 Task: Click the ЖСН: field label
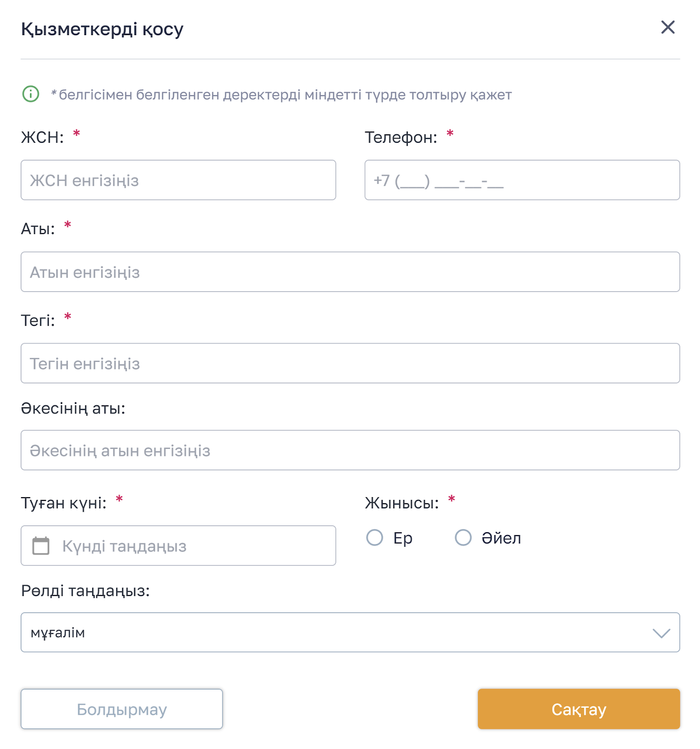(x=42, y=138)
